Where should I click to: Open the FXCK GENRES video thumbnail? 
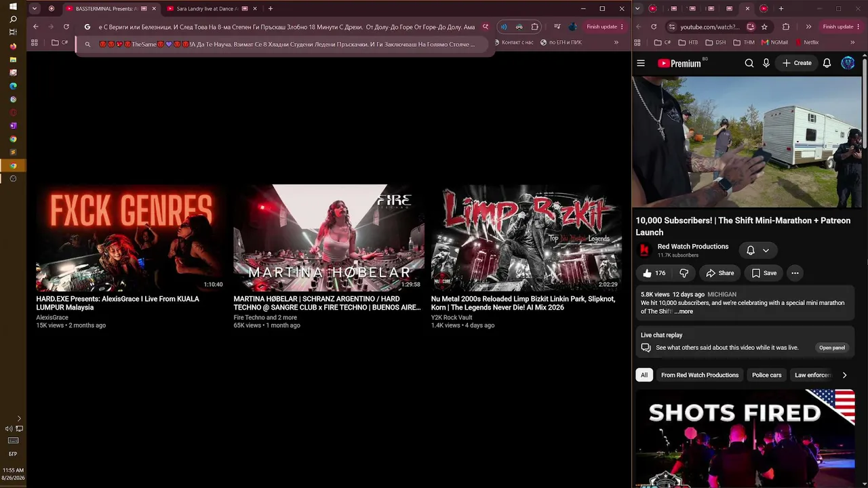point(130,238)
